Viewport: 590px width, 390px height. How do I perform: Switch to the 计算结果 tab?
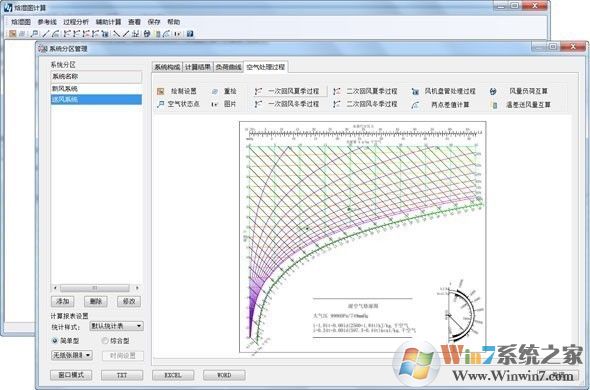(x=198, y=67)
